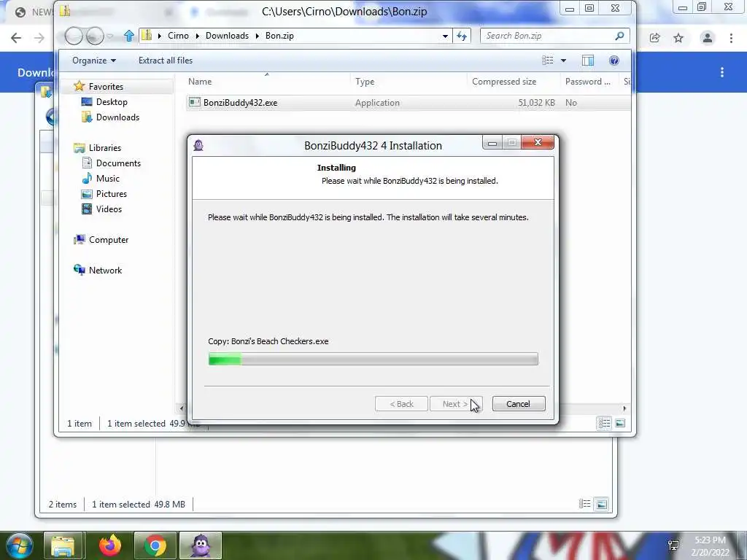Open Videos library
This screenshot has height=560, width=747.
[x=109, y=209]
